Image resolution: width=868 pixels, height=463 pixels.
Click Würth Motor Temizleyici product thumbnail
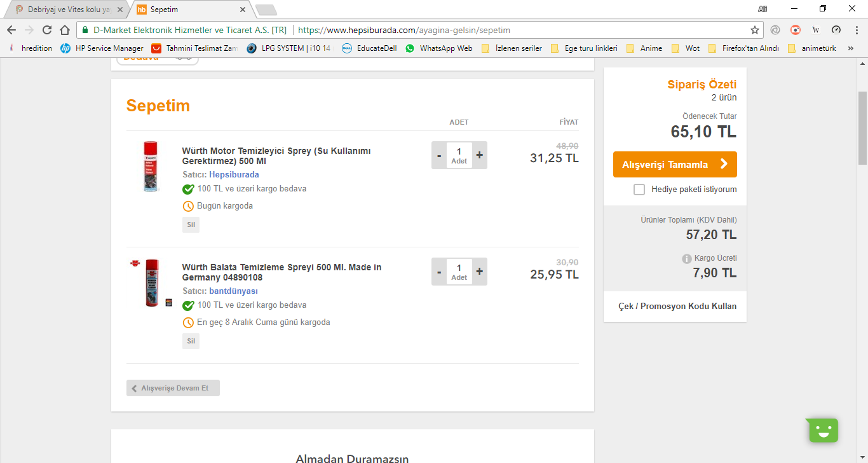(151, 167)
